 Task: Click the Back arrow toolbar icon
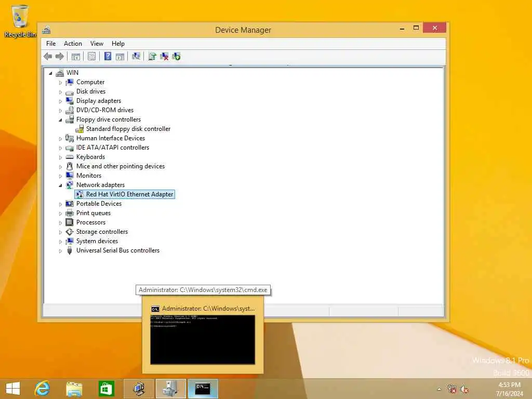(48, 56)
